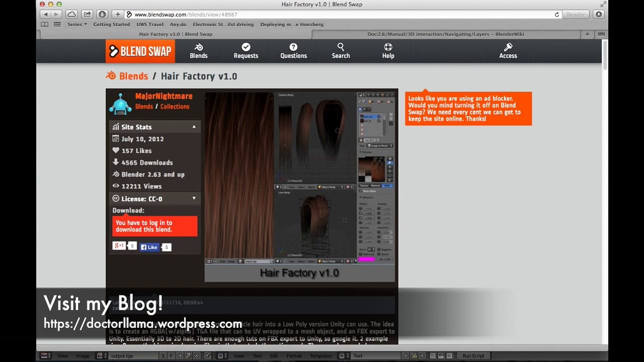
Task: Open the iCloud Tabs cloud button
Action: (71, 15)
